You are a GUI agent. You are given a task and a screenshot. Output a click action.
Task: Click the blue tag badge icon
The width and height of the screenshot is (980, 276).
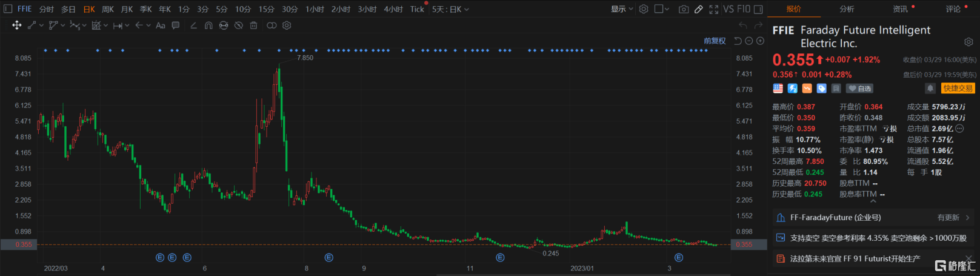[822, 89]
